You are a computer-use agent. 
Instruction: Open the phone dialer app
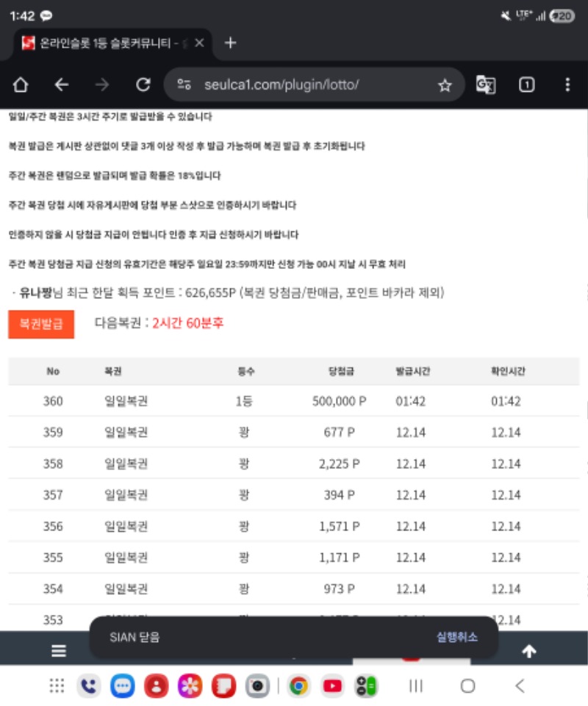click(87, 686)
